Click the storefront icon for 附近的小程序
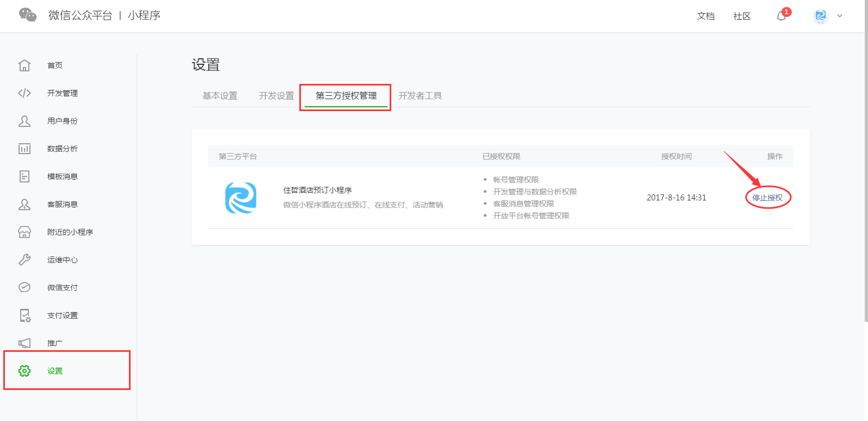The height and width of the screenshot is (421, 868). point(24,232)
